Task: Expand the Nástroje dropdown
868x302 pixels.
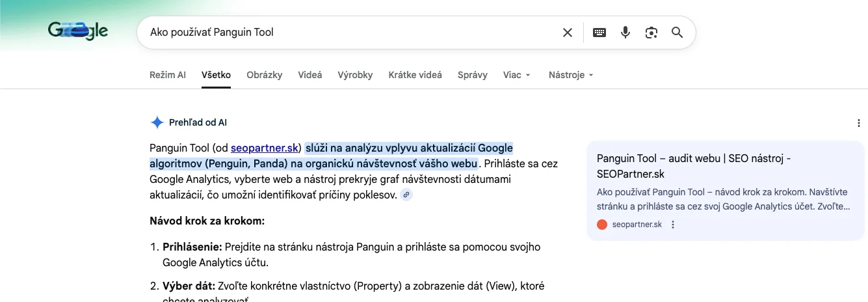Action: pos(571,75)
